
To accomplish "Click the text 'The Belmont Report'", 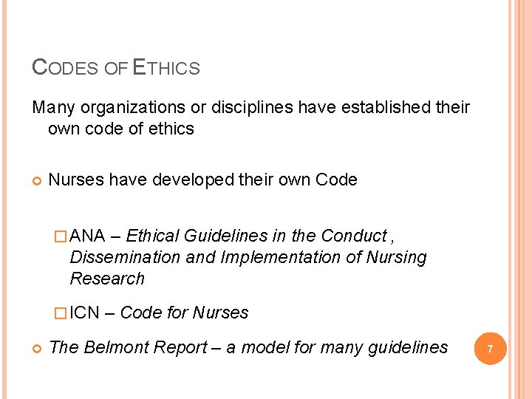I will (x=129, y=347).
